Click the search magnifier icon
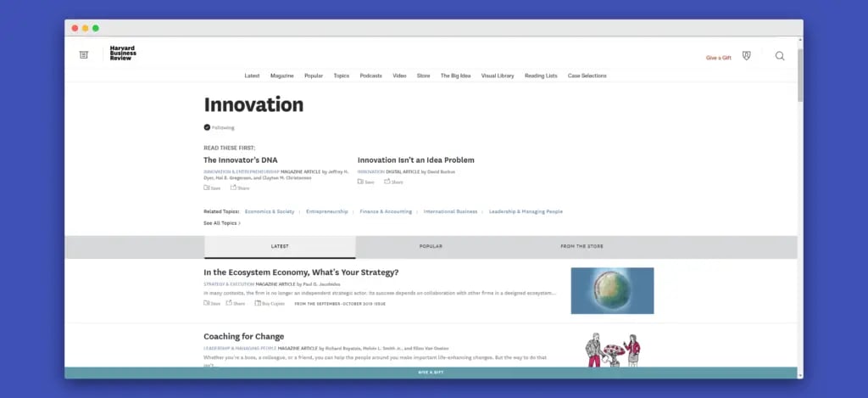This screenshot has width=868, height=398. coord(780,56)
